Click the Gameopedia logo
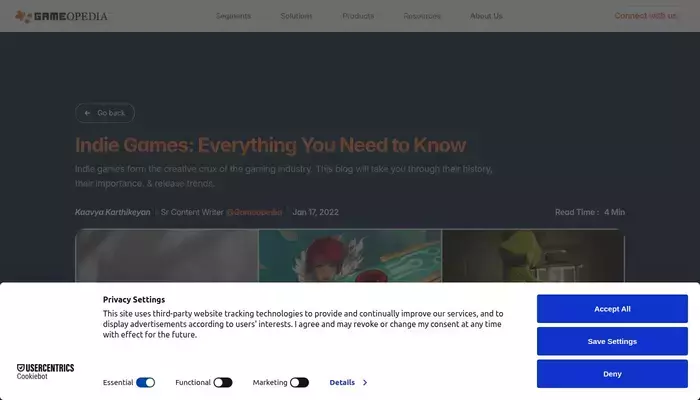700x400 pixels. point(62,17)
